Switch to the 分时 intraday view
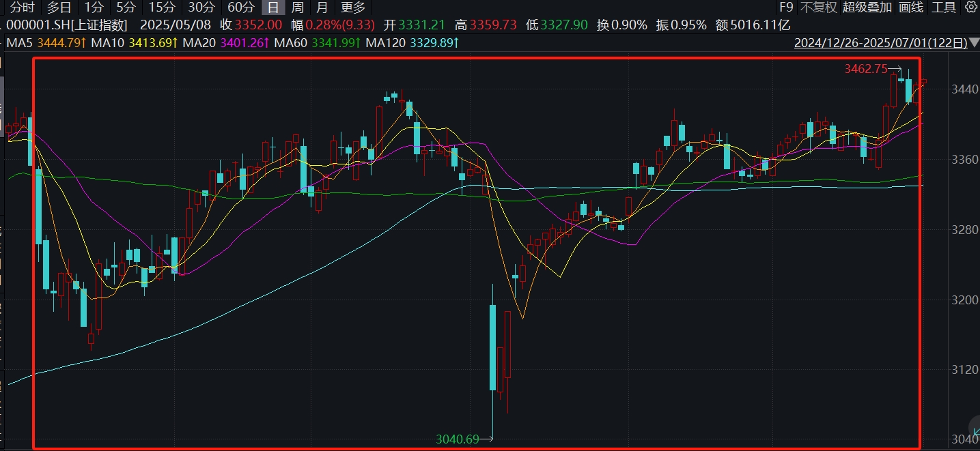This screenshot has width=980, height=451. (22, 8)
